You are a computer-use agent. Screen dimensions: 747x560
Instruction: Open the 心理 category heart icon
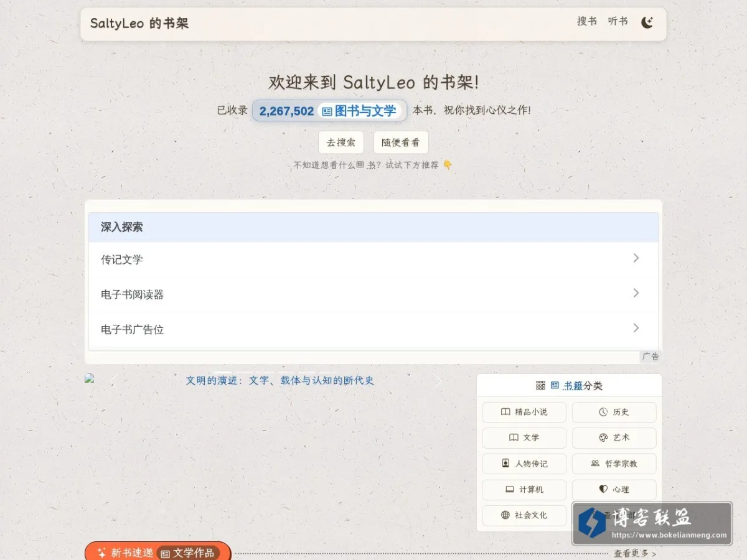(603, 490)
